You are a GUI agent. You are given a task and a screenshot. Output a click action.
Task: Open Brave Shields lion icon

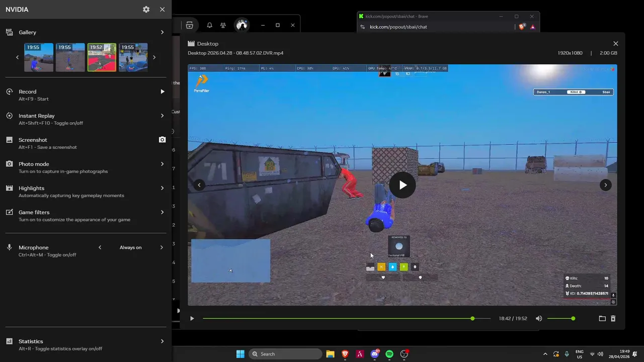[522, 27]
